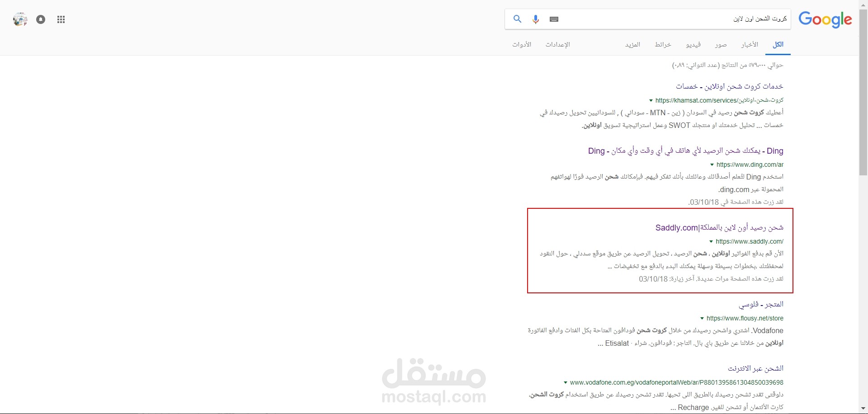Expand arrow next to flousy.net/store URL
Image resolution: width=868 pixels, height=414 pixels.
click(x=702, y=318)
